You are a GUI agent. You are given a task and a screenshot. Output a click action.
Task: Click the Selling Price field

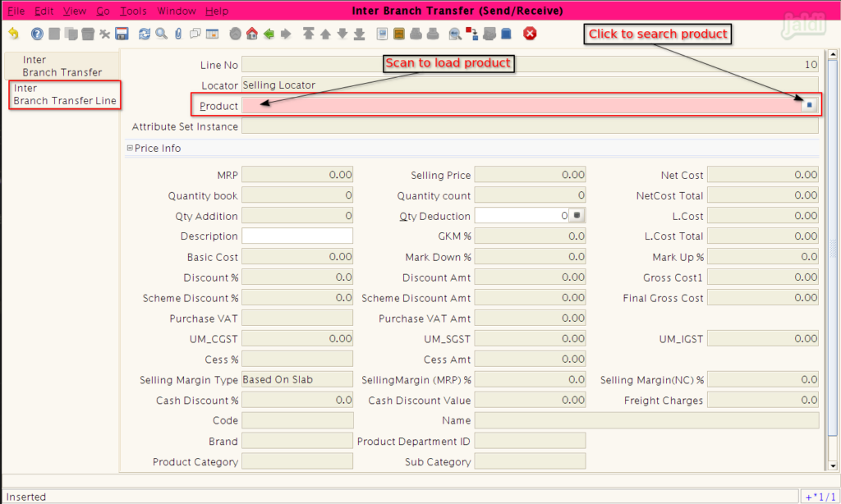tap(530, 175)
